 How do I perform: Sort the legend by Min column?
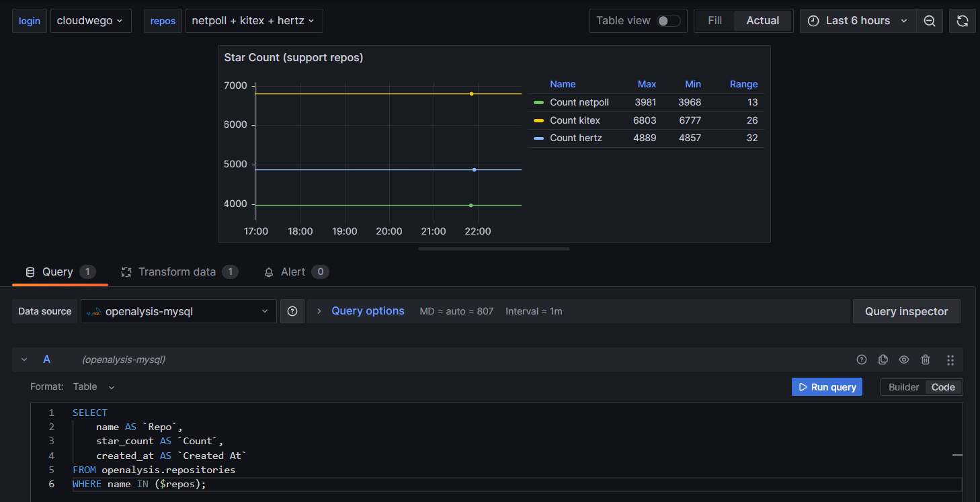click(x=693, y=84)
